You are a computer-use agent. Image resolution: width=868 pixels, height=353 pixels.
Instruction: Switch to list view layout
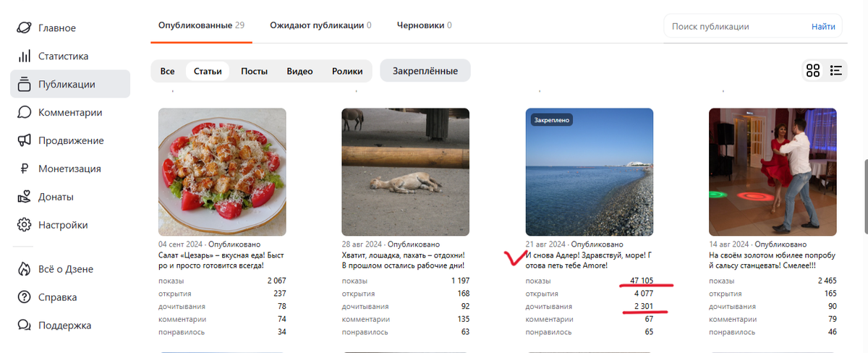click(836, 70)
